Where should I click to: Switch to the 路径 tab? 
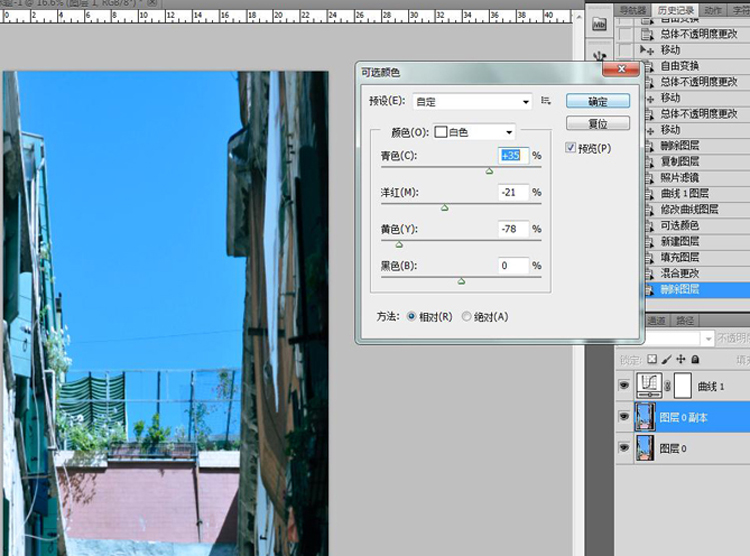(685, 321)
